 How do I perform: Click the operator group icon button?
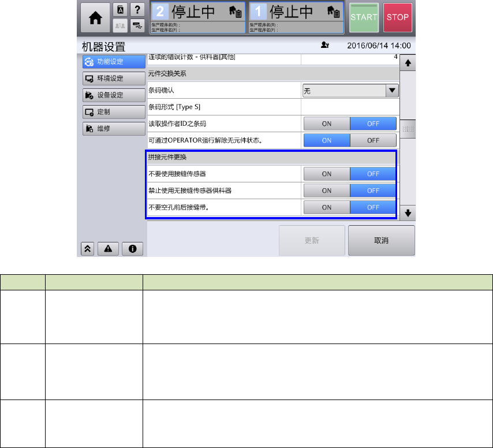pyautogui.click(x=120, y=25)
